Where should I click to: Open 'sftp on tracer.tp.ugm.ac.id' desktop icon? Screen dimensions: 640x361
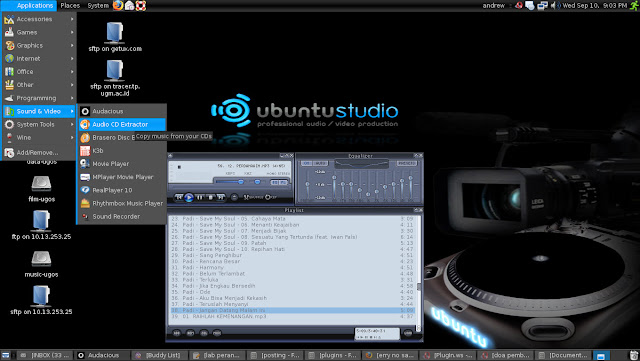(115, 78)
